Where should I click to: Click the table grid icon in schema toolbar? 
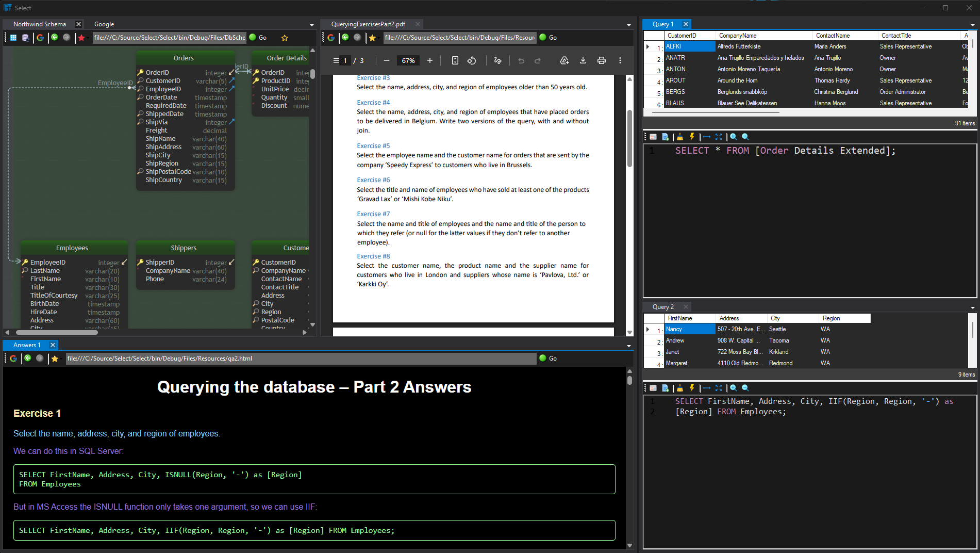pos(13,38)
